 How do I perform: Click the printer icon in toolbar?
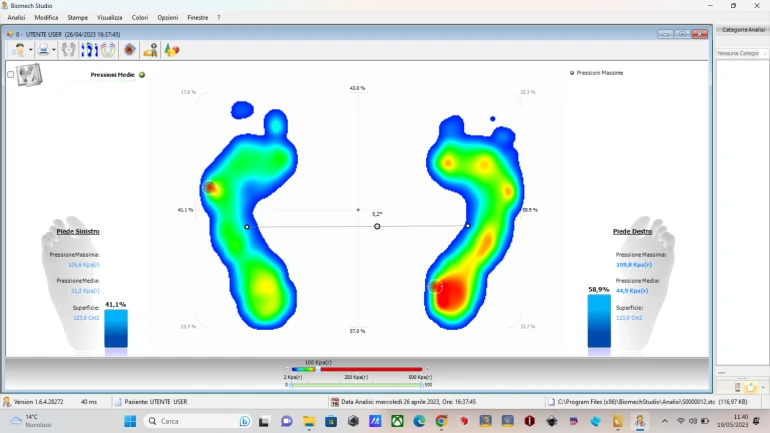coord(44,49)
